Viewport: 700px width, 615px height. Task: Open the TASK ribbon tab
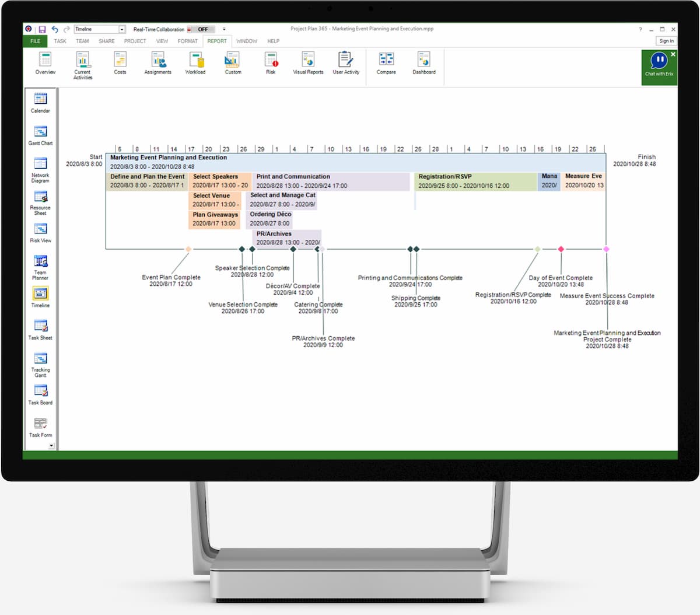60,41
